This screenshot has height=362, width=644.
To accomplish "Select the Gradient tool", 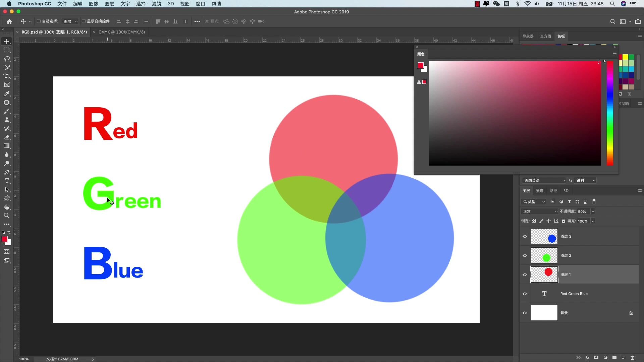I will [x=7, y=145].
